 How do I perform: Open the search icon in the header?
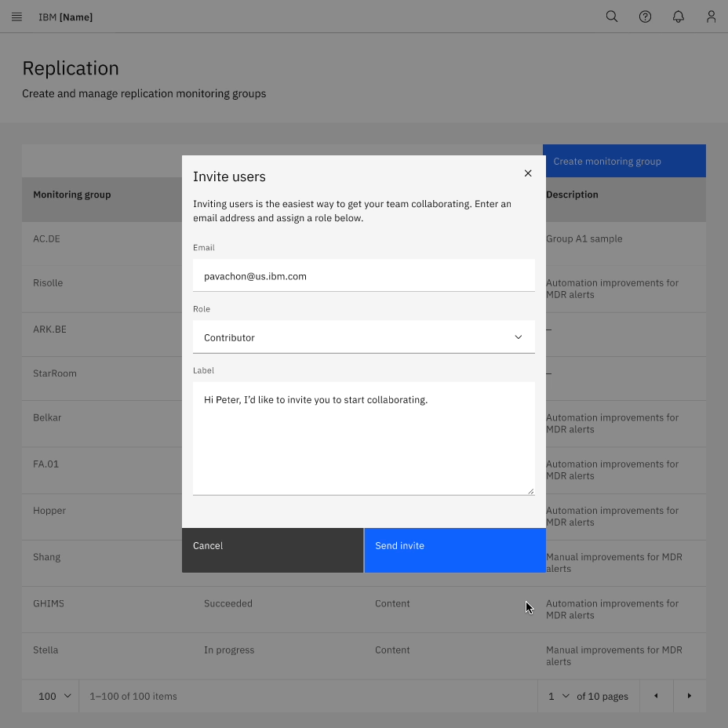(x=611, y=16)
